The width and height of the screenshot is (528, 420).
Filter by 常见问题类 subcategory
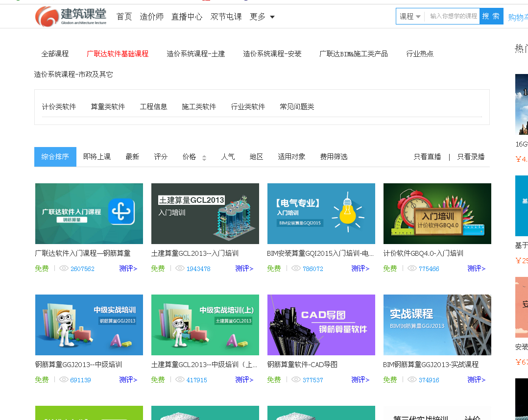click(297, 107)
